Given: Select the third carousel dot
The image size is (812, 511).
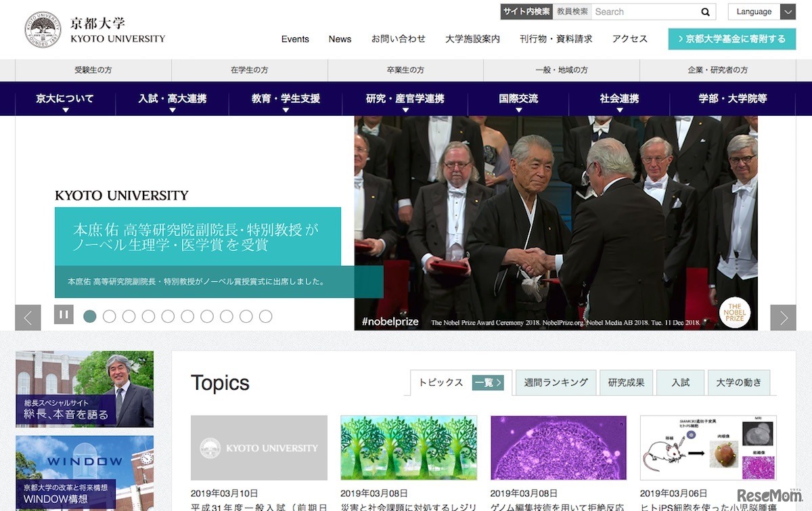Looking at the screenshot, I should pyautogui.click(x=129, y=316).
